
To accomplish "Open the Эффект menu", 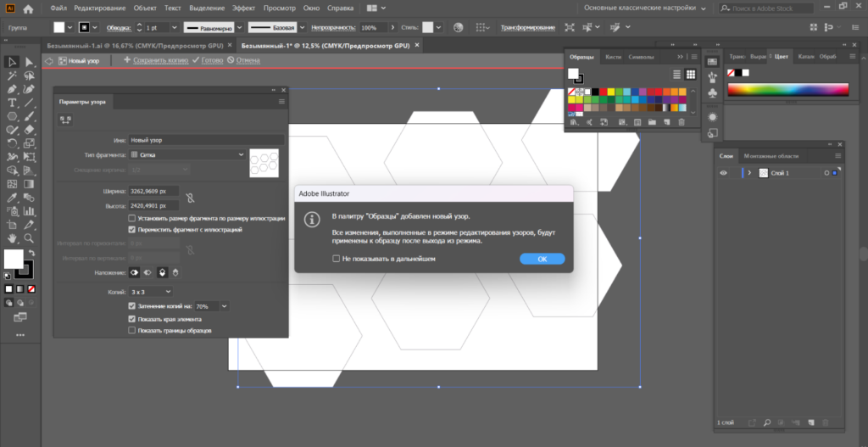I will 244,8.
